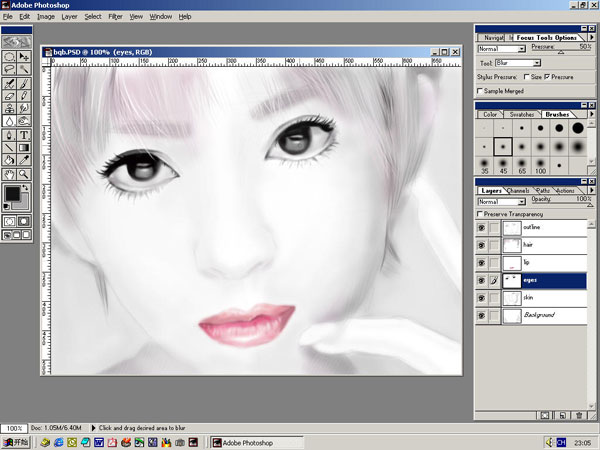Click the Adobe Online eye banner
The height and width of the screenshot is (450, 600).
pos(16,42)
